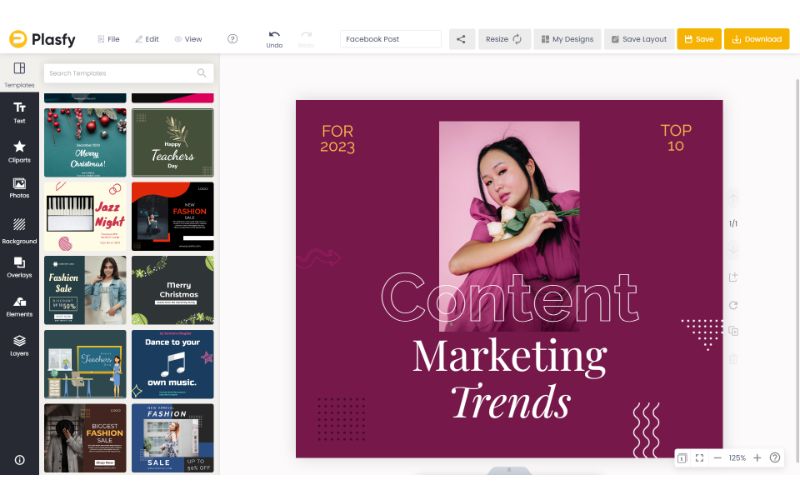
Task: Click the add page icon beside canvas
Action: pos(733,277)
